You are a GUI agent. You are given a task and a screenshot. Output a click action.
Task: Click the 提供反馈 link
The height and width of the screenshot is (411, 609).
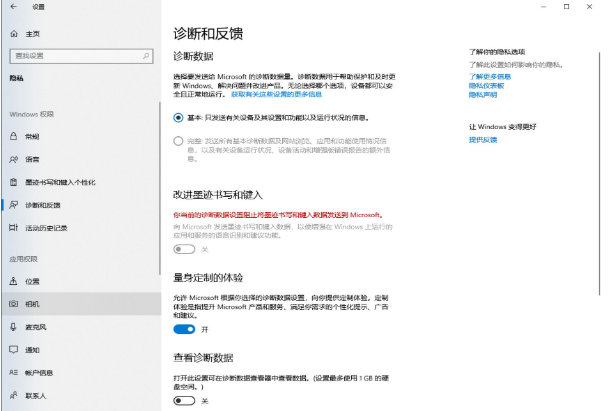[x=483, y=140]
